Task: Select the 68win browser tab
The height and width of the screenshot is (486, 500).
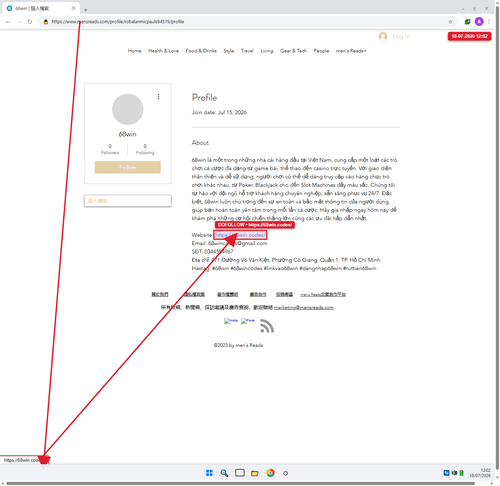Action: (x=40, y=8)
